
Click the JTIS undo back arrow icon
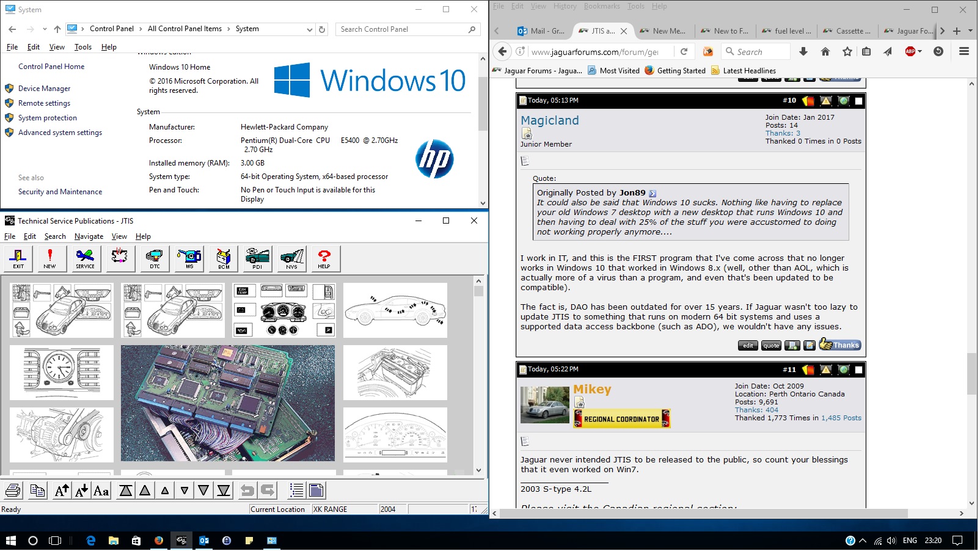[x=247, y=491]
